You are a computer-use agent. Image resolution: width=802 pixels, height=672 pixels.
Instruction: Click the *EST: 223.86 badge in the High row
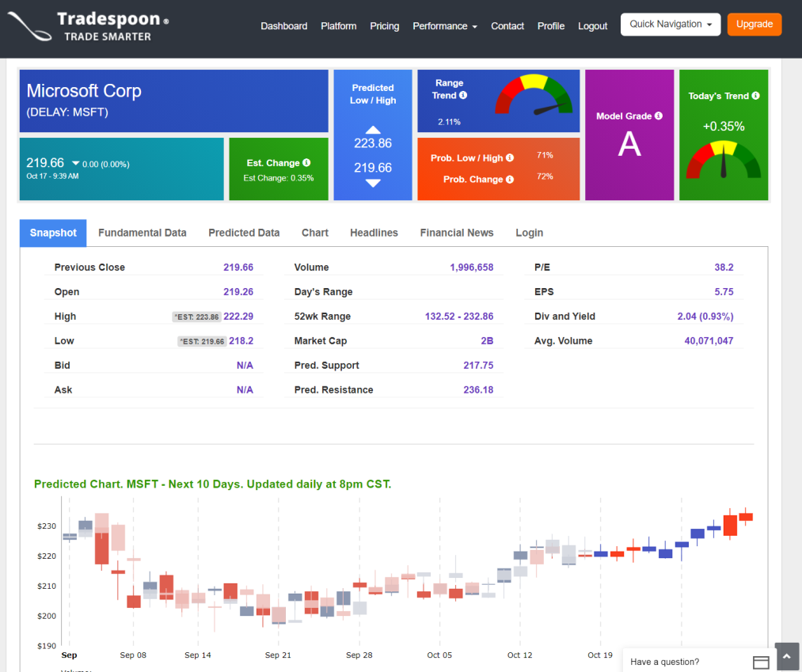197,317
